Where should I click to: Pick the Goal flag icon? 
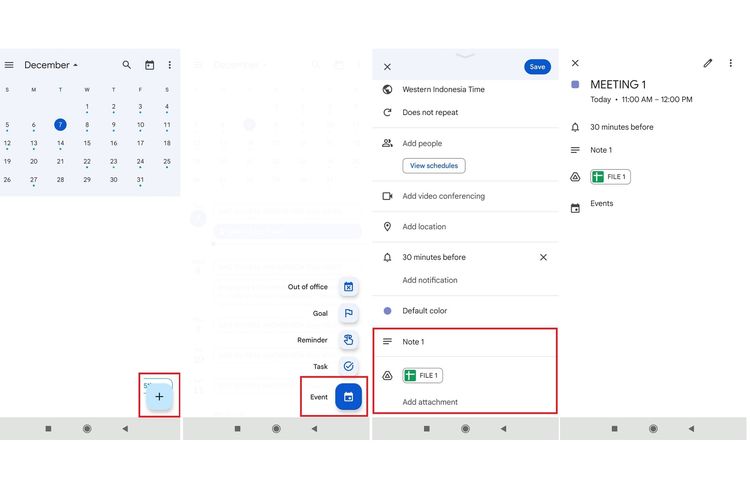pos(348,313)
